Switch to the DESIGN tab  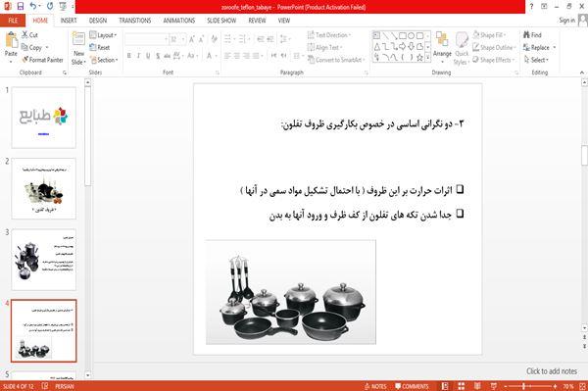pos(97,21)
